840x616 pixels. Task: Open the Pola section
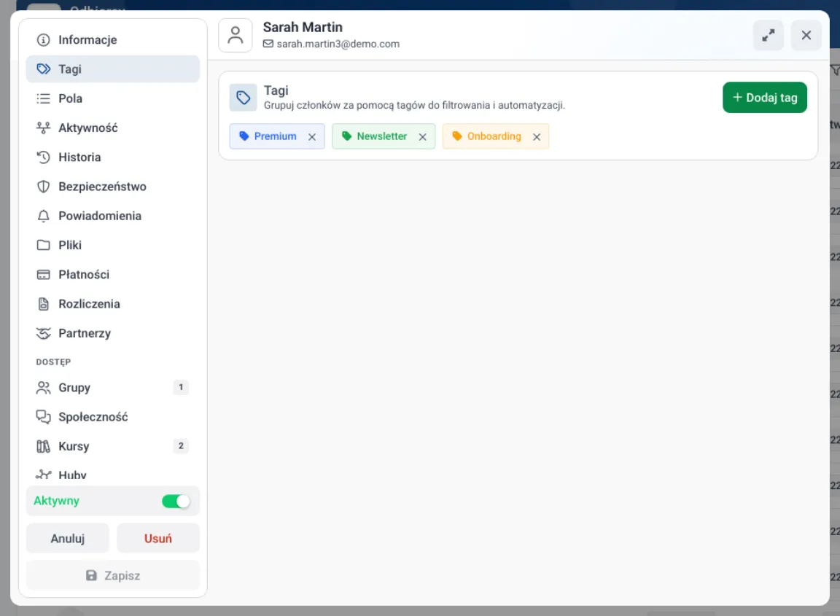click(112, 98)
